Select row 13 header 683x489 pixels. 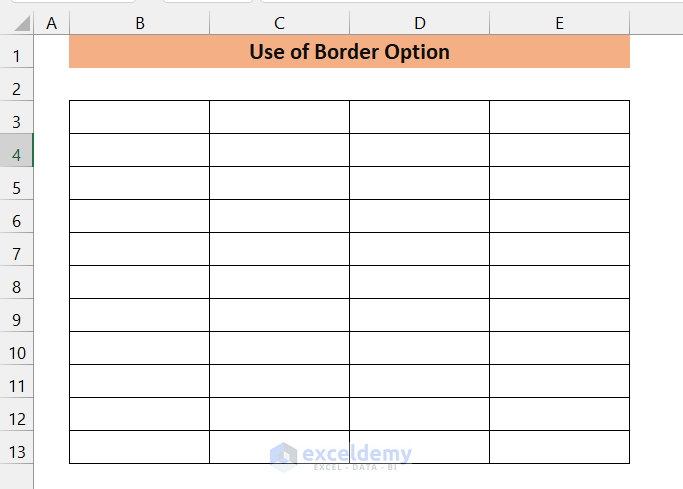[x=16, y=452]
